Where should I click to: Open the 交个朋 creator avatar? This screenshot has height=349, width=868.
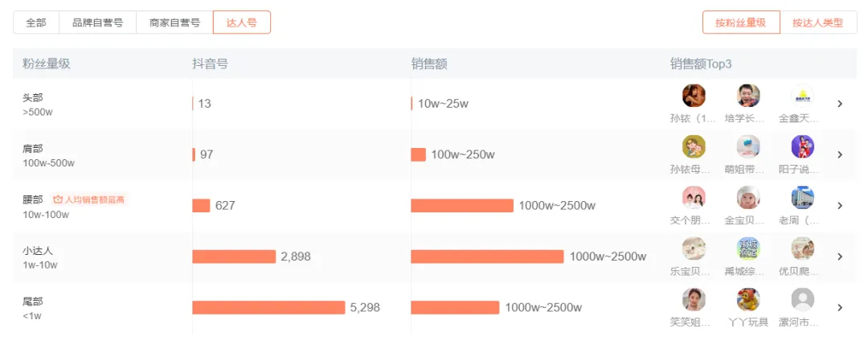click(694, 198)
